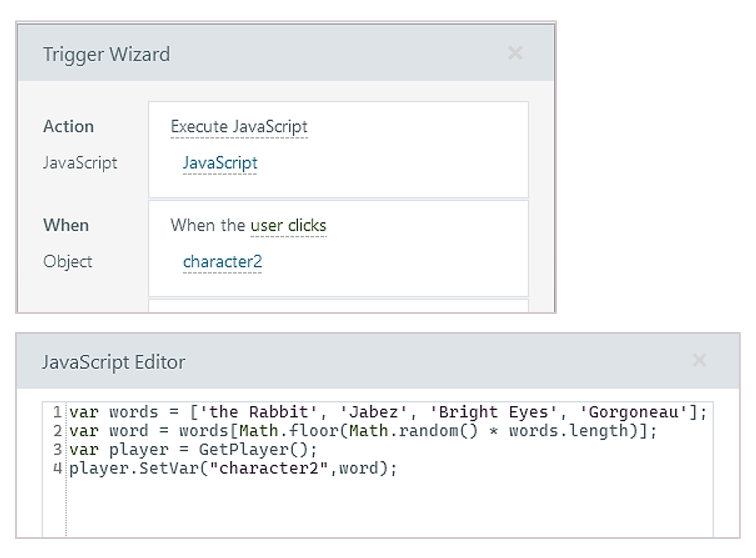
Task: Click the JavaScript Editor title bar
Action: pos(378,361)
